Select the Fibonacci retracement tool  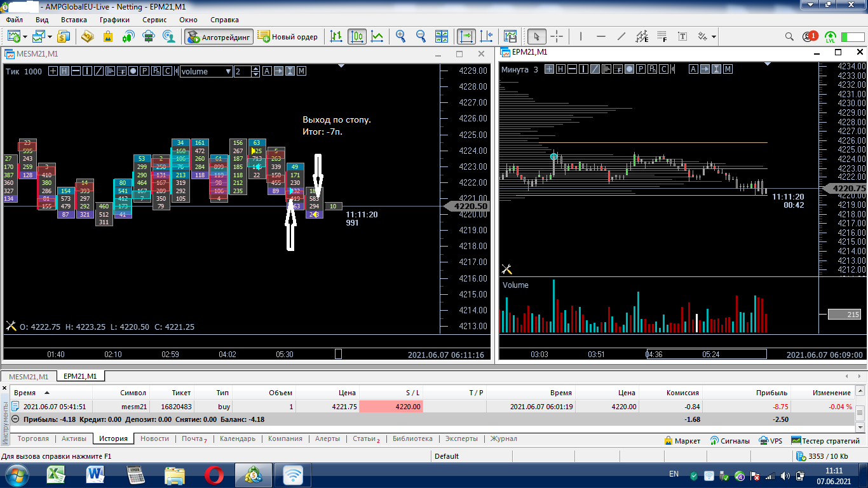point(663,36)
